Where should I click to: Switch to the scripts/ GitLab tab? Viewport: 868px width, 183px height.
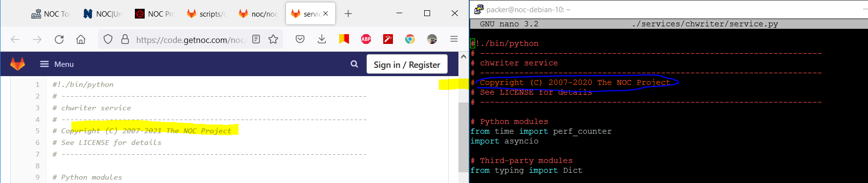[x=206, y=14]
